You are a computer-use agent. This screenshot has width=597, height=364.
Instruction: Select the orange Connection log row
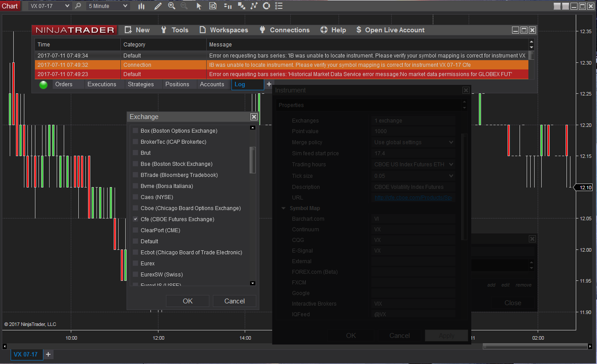(281, 65)
